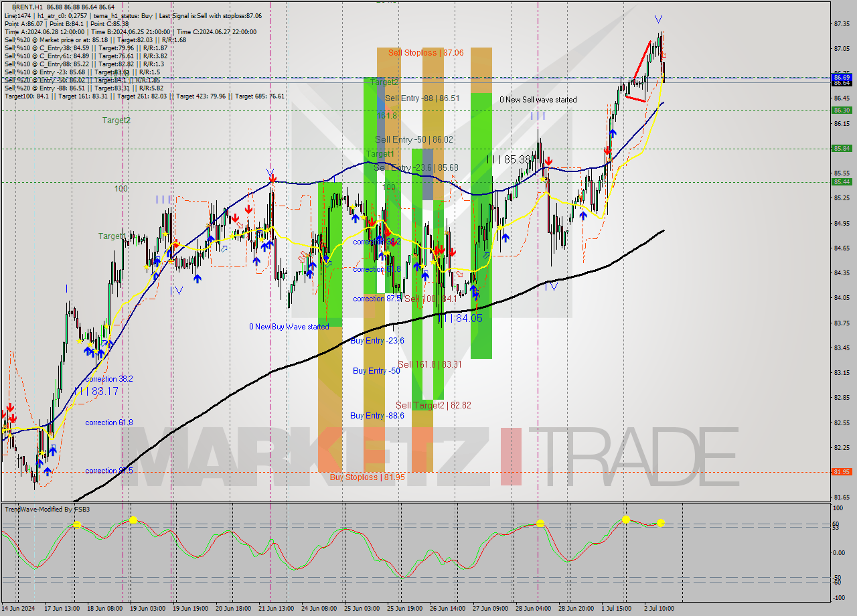Click the '0 New Sell wave started' annotation

tap(538, 100)
